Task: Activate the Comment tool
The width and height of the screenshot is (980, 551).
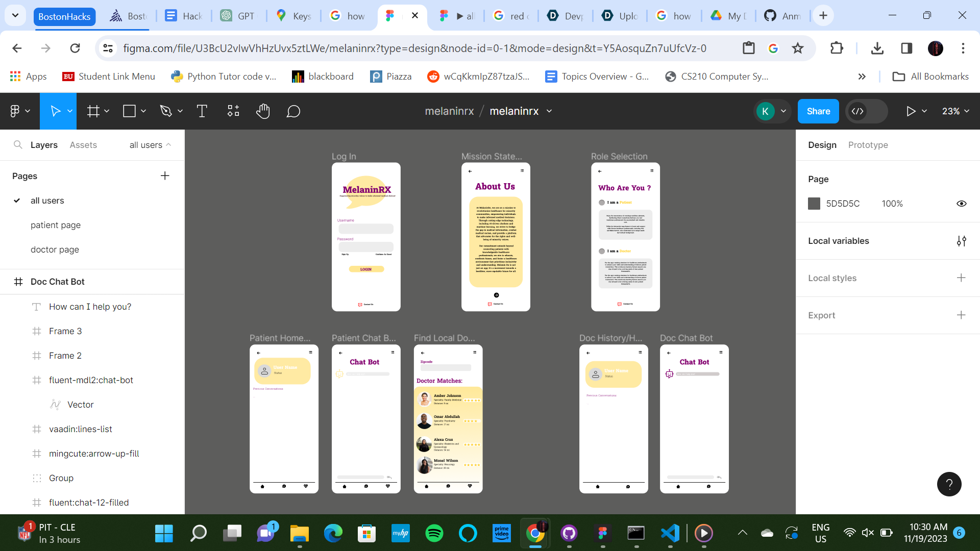Action: click(293, 111)
